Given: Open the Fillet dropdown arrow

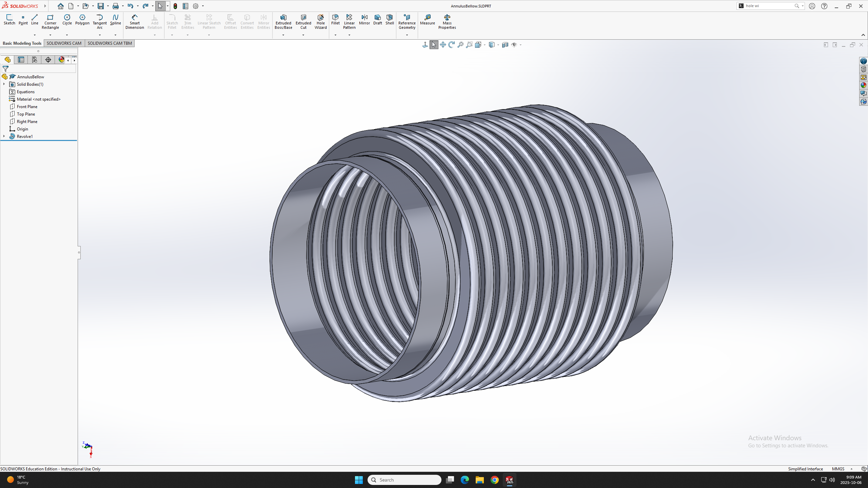Looking at the screenshot, I should 335,35.
